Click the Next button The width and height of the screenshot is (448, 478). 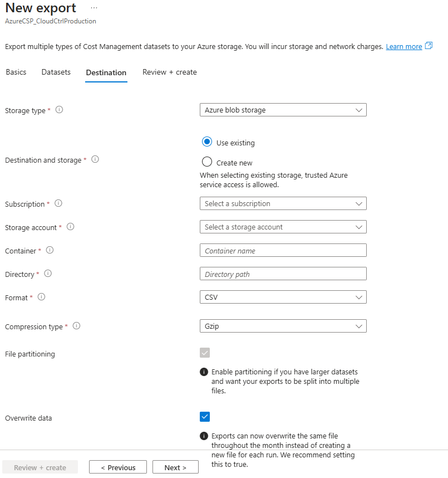pos(175,467)
